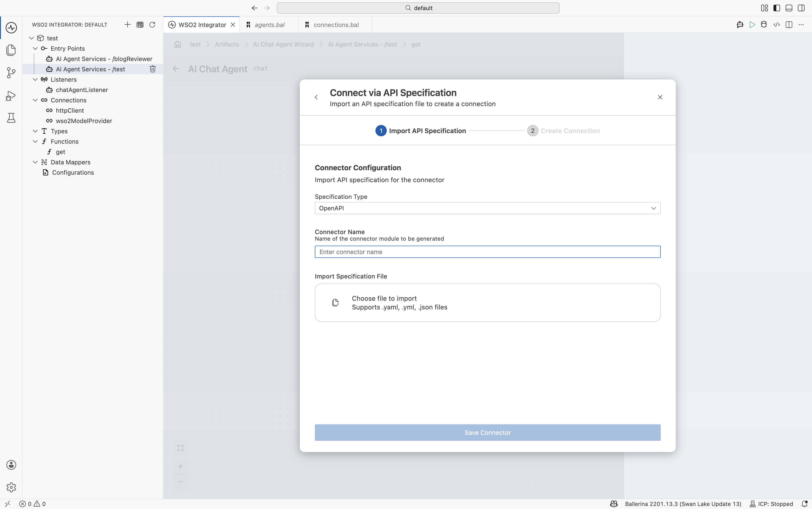Toggle the secondary side bar
This screenshot has height=509, width=812.
click(x=801, y=8)
